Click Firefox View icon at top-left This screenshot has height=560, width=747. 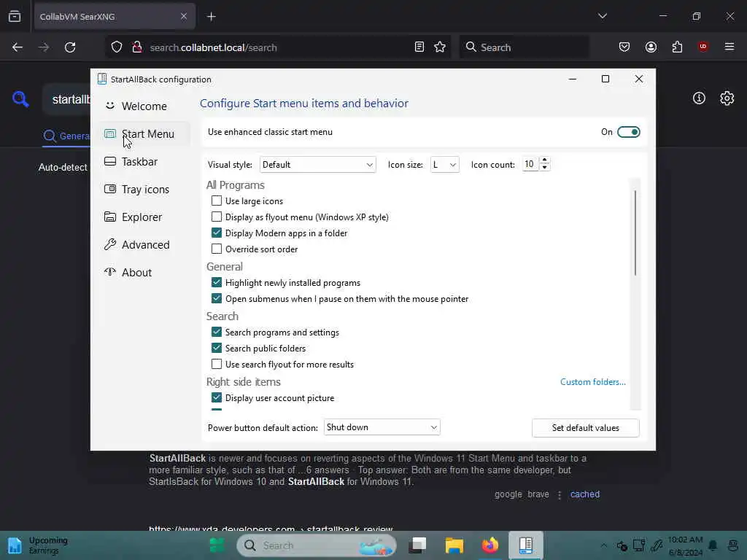click(x=15, y=16)
